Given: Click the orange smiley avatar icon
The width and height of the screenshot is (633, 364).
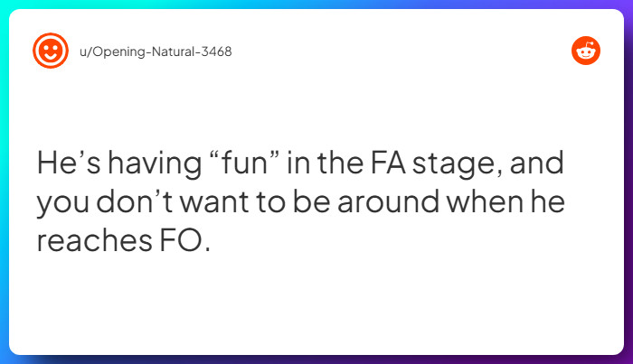Looking at the screenshot, I should click(x=51, y=51).
